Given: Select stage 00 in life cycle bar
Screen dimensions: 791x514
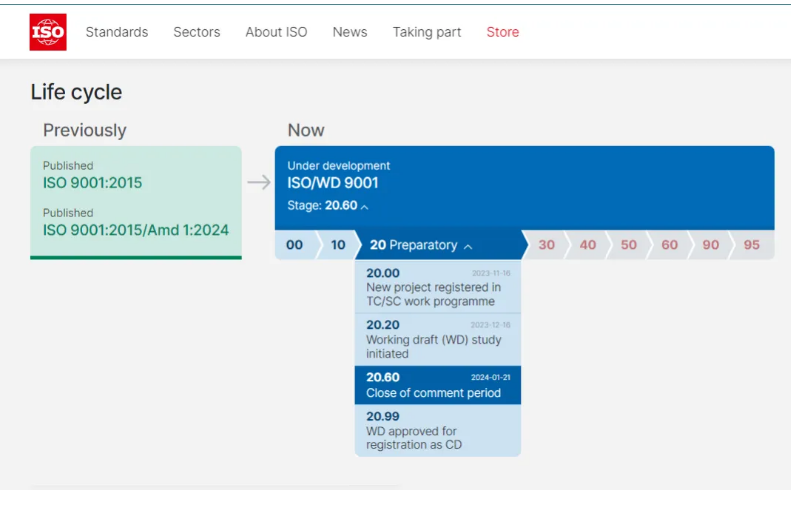Looking at the screenshot, I should coord(294,245).
